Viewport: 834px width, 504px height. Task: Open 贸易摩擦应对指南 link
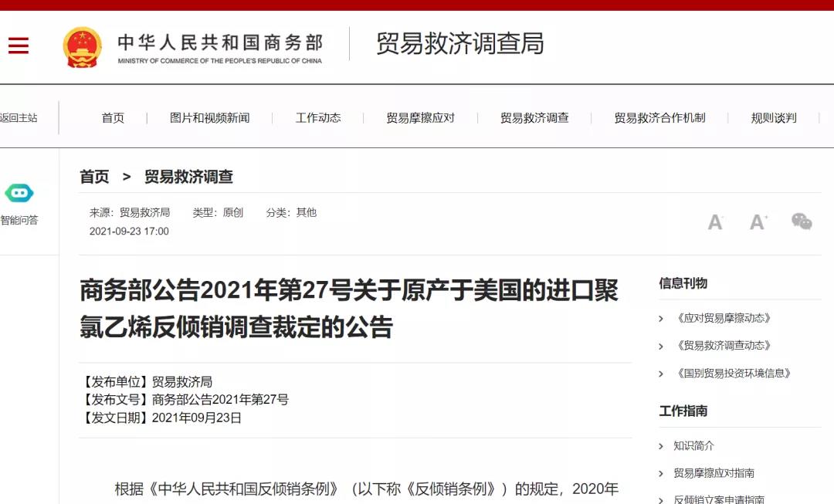(x=714, y=474)
